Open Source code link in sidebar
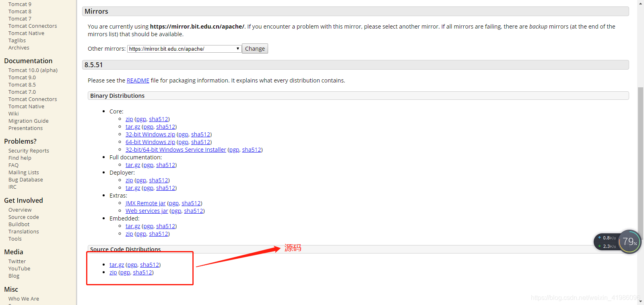 click(24, 217)
